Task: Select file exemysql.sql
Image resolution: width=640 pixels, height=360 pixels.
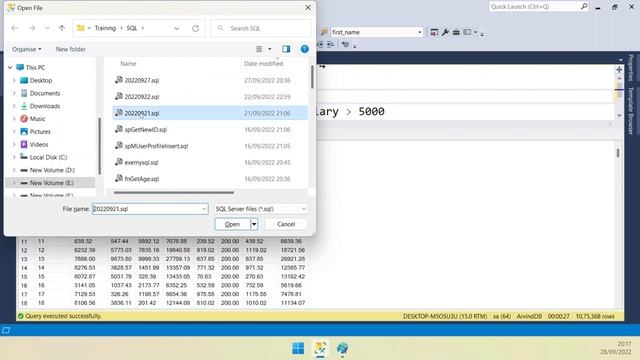Action: tap(210, 162)
